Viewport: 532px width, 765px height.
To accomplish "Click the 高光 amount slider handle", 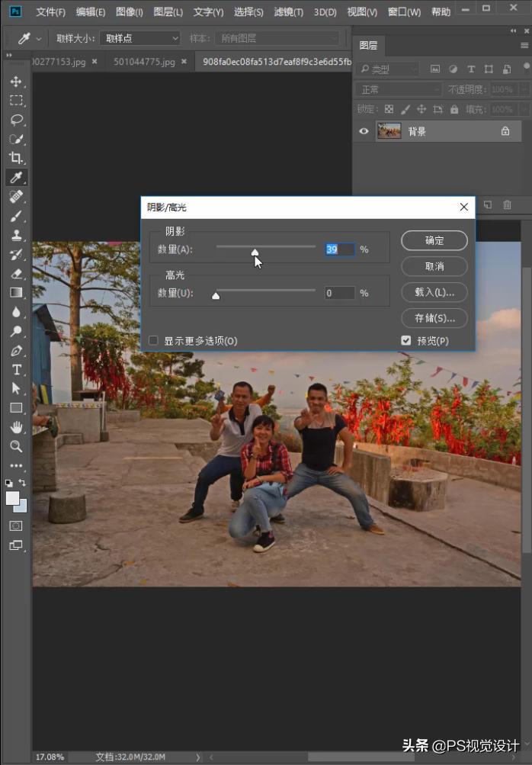I will pyautogui.click(x=216, y=295).
